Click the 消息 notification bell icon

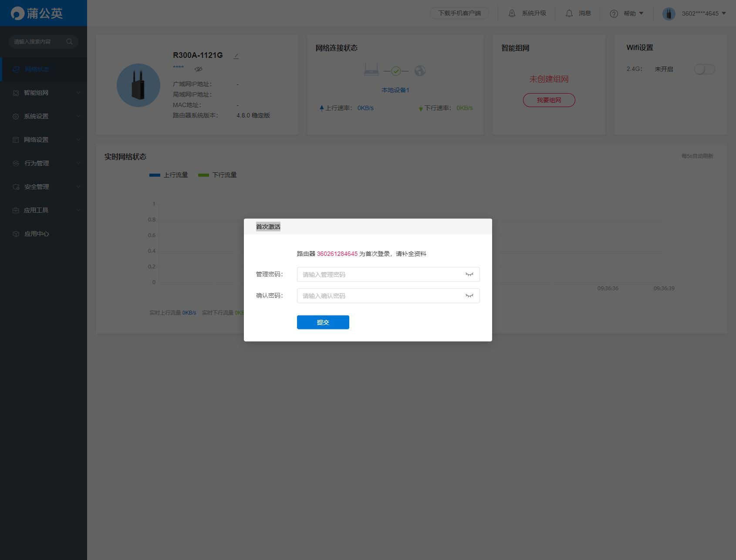(569, 13)
